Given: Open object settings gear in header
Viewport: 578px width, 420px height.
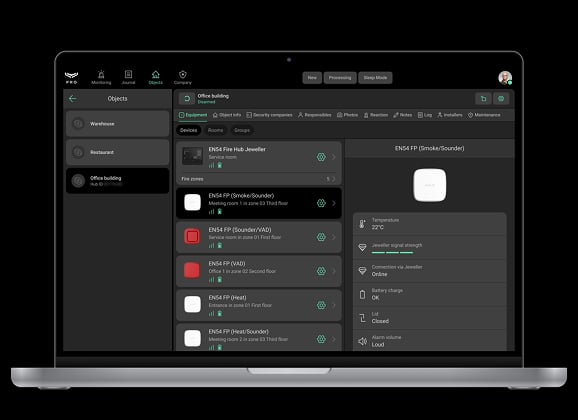Looking at the screenshot, I should pos(501,98).
